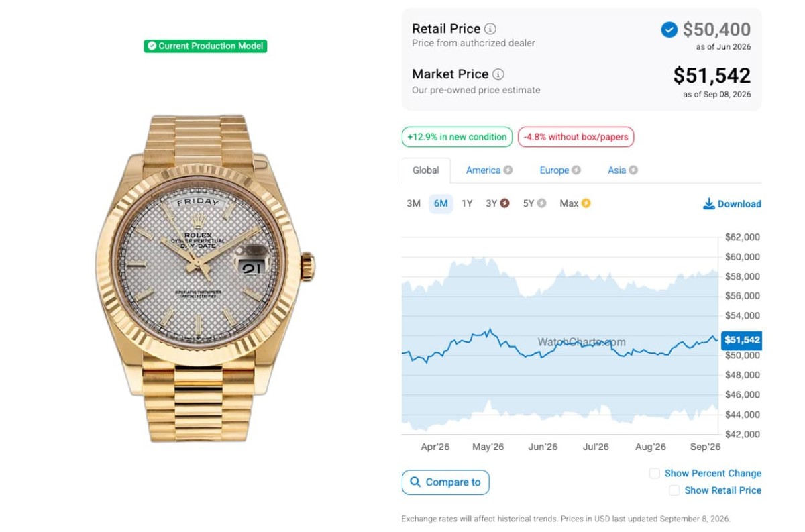Click the Compare to button
805x532 pixels.
(445, 482)
